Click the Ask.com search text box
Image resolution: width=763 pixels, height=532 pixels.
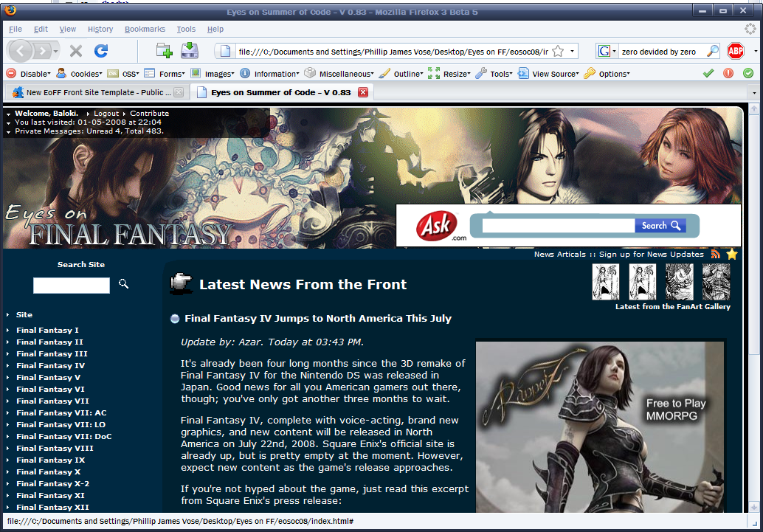click(558, 225)
